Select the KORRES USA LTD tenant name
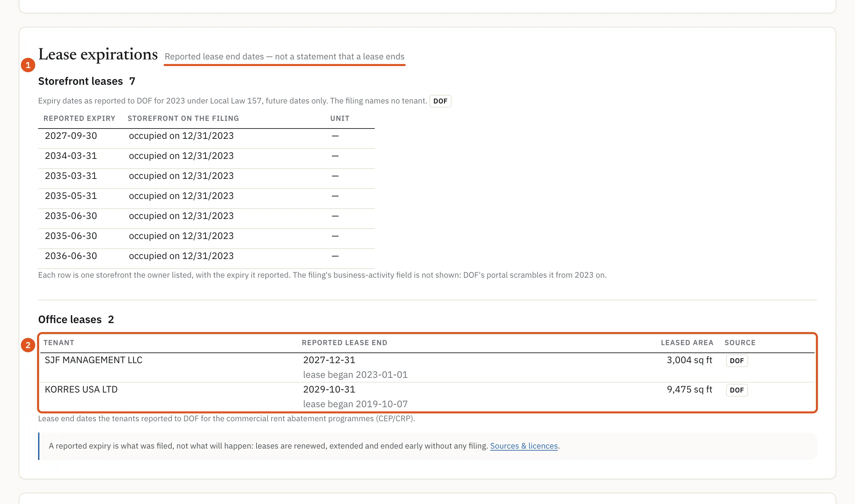 (81, 389)
